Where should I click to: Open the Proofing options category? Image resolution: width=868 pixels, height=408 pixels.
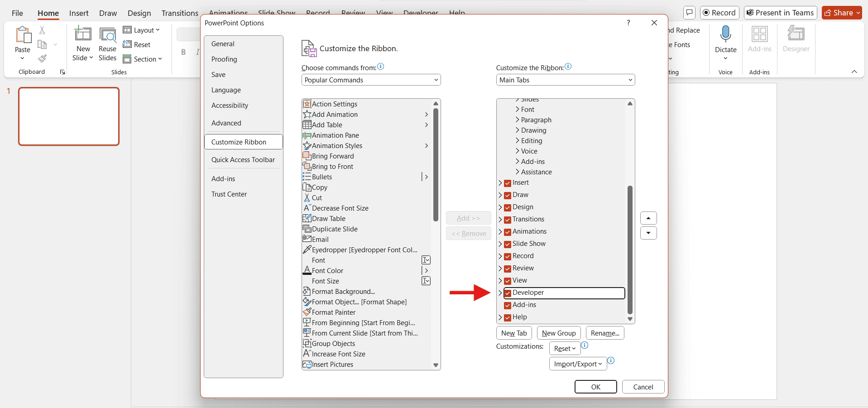pos(244,59)
